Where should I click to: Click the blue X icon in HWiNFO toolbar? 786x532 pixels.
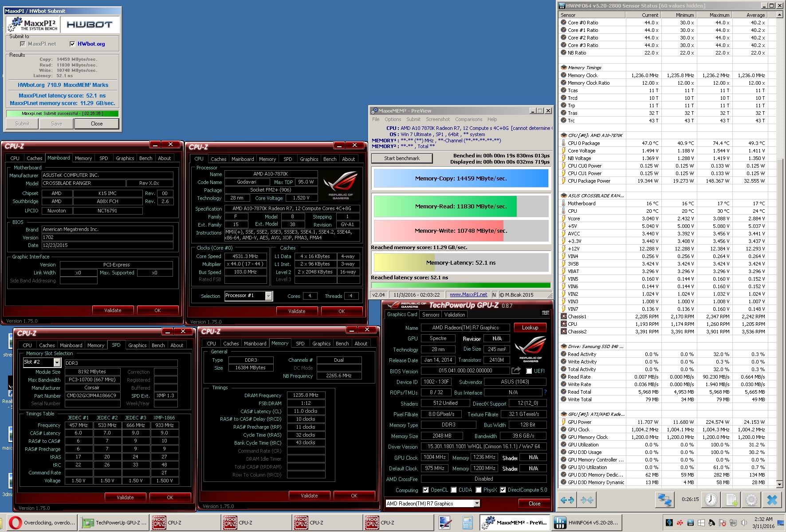[x=772, y=500]
